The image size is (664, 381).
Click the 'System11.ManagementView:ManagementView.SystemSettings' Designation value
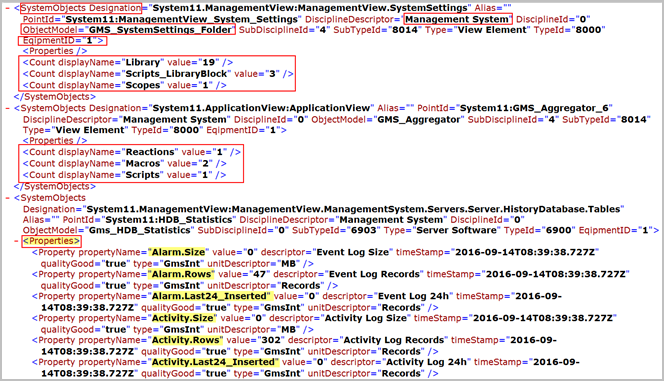tap(310, 8)
